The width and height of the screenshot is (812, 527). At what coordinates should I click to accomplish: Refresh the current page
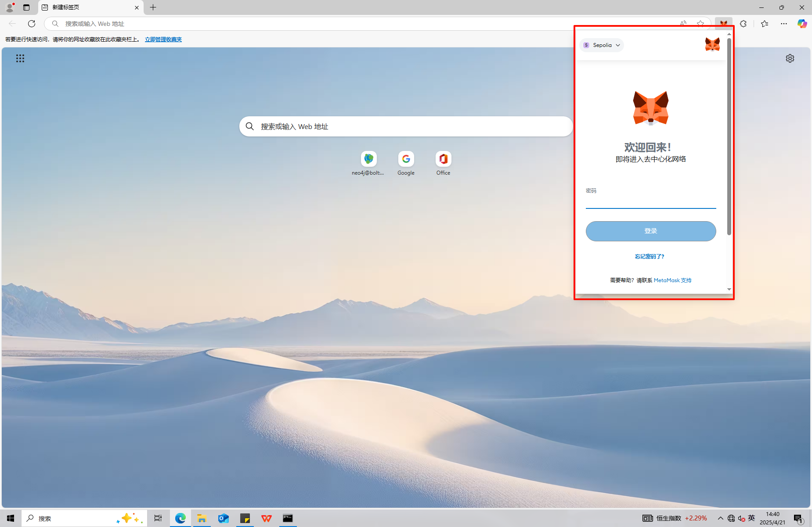coord(32,24)
